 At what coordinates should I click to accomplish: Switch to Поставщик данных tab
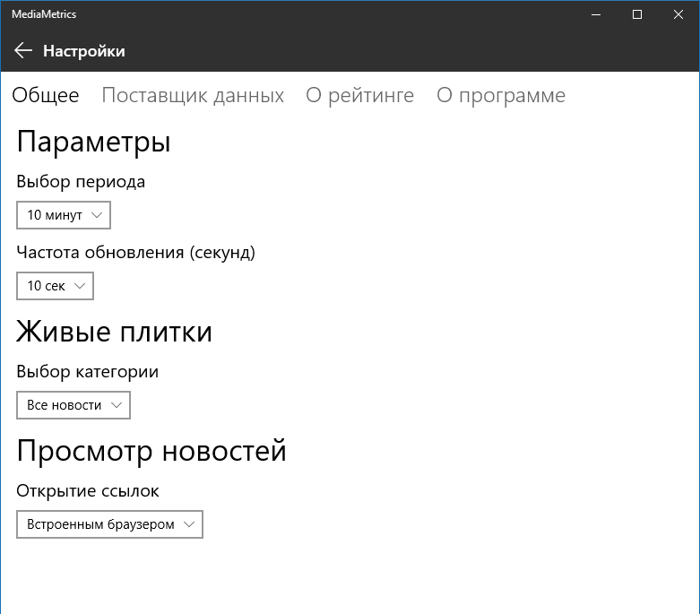(193, 95)
